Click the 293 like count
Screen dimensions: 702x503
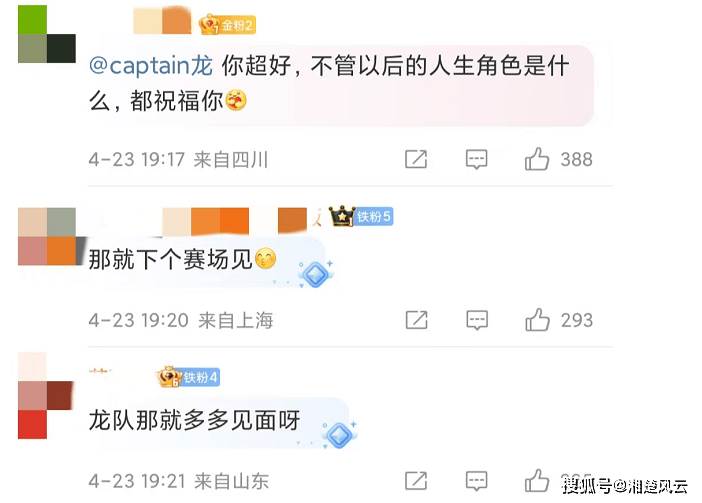click(577, 320)
